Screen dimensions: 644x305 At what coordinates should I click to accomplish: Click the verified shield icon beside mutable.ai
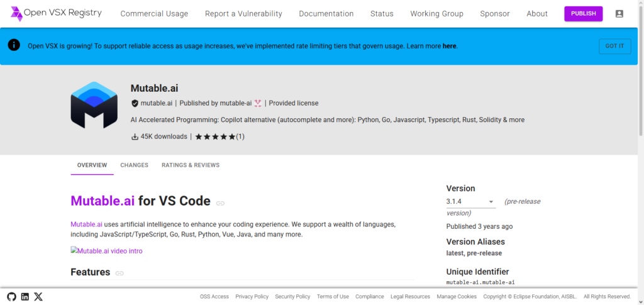tap(135, 103)
